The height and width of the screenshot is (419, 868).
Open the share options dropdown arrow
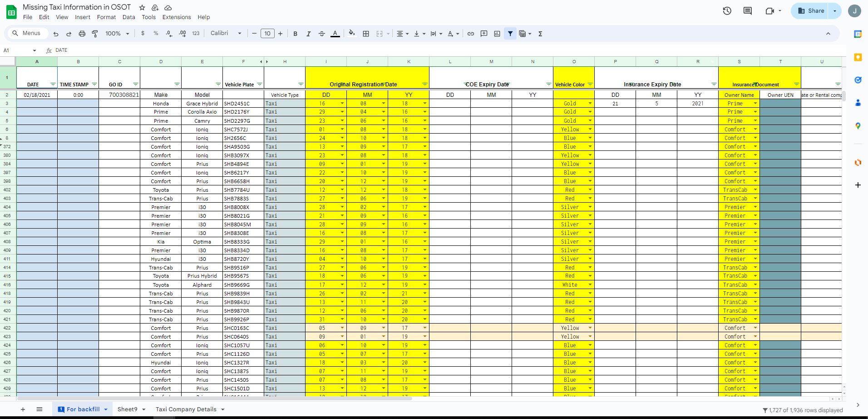point(835,11)
